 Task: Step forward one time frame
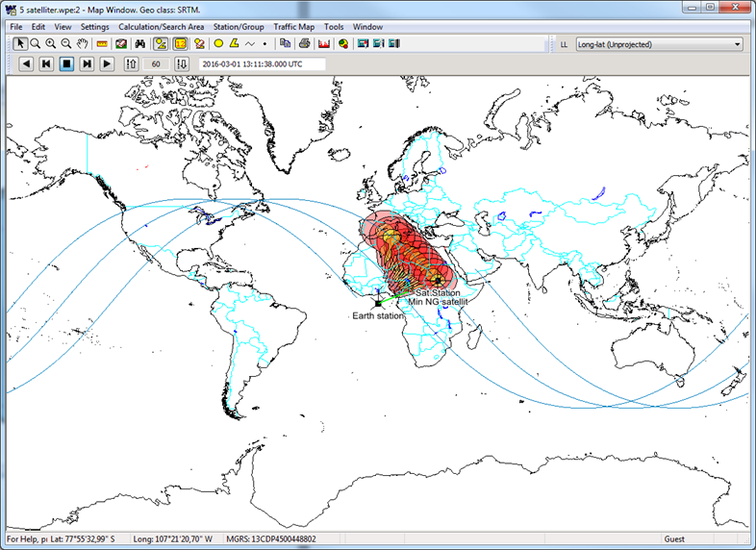tap(87, 63)
